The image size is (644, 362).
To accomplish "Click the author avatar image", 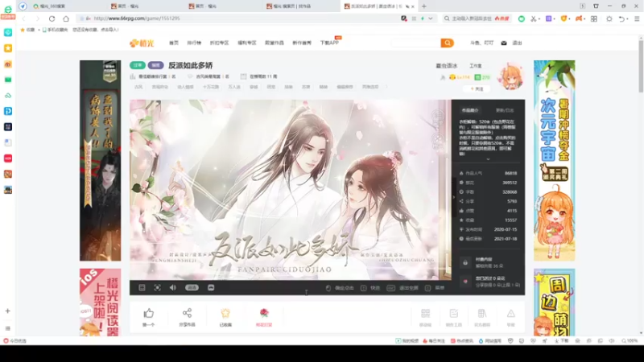I will [511, 76].
